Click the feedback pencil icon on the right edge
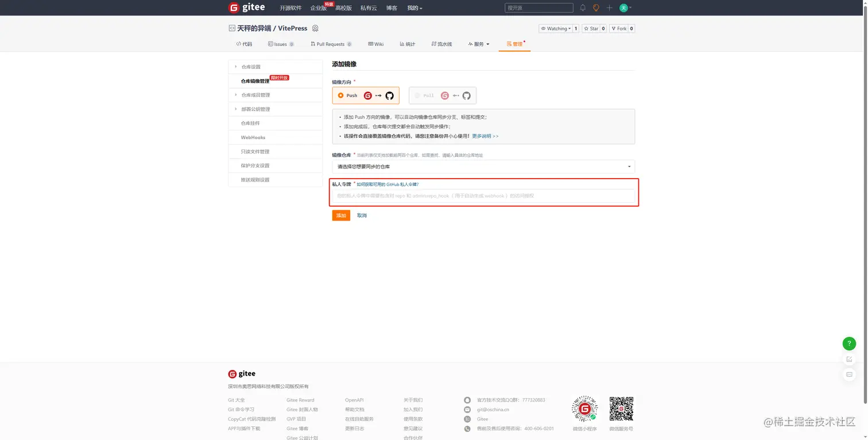 [x=850, y=358]
